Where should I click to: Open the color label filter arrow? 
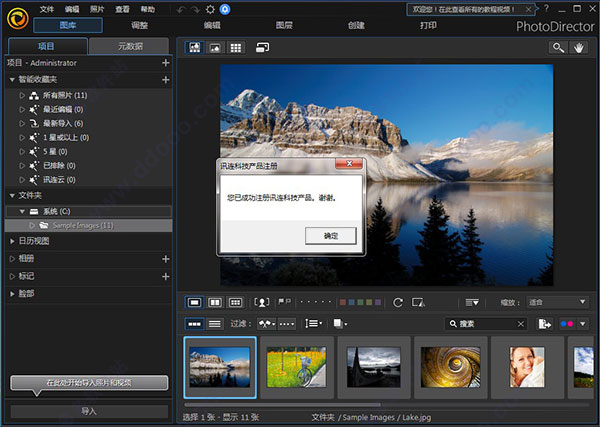[583, 324]
